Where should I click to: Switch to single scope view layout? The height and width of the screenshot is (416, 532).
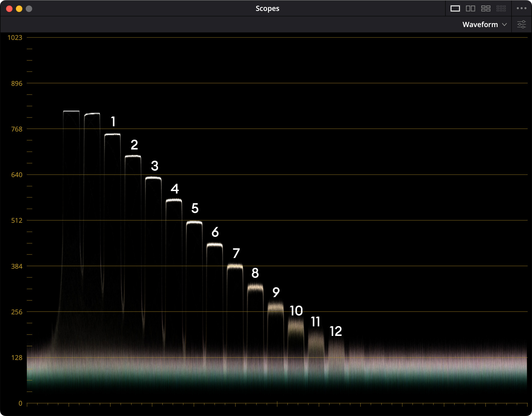(x=455, y=8)
